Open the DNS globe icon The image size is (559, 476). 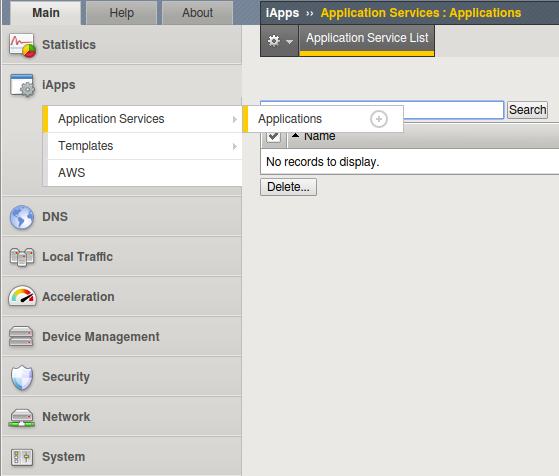click(22, 217)
